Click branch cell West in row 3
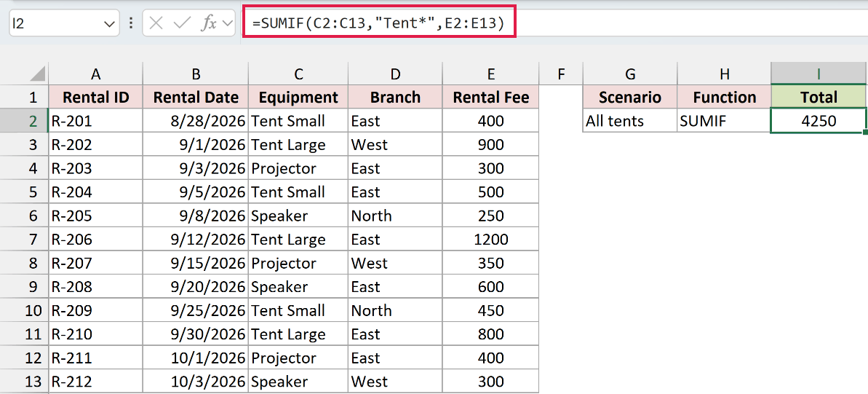The image size is (868, 394). click(395, 145)
